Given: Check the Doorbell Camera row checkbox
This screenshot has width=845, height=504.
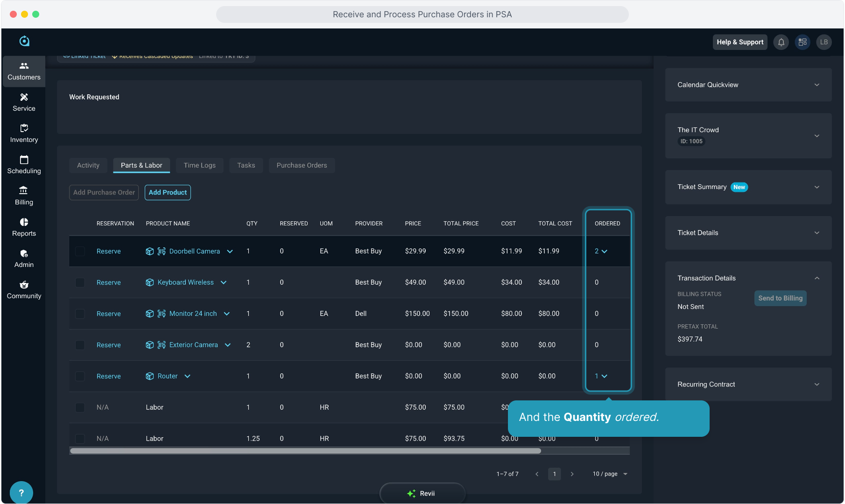Looking at the screenshot, I should coord(80,252).
